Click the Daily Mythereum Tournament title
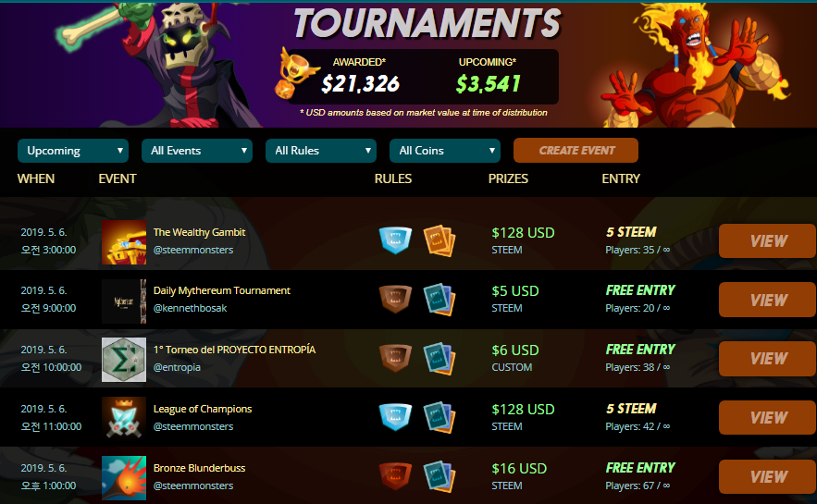The height and width of the screenshot is (504, 817). pyautogui.click(x=221, y=290)
